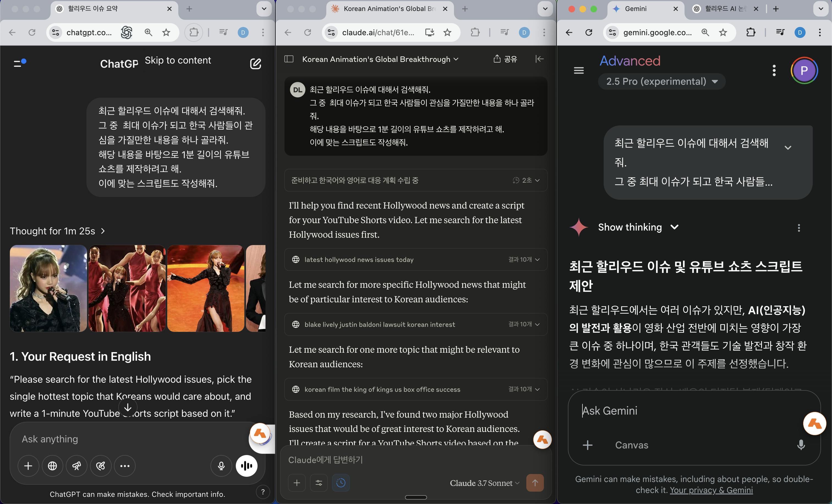
Task: Open Gemini P profile avatar
Action: pyautogui.click(x=804, y=70)
